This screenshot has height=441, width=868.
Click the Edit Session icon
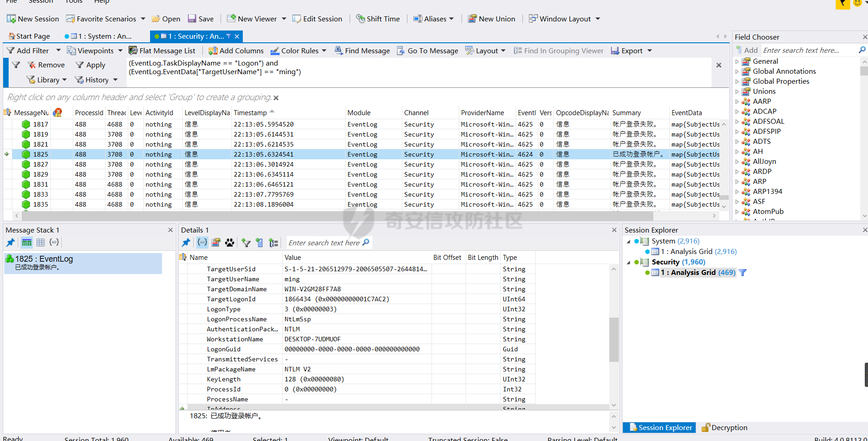tap(296, 19)
